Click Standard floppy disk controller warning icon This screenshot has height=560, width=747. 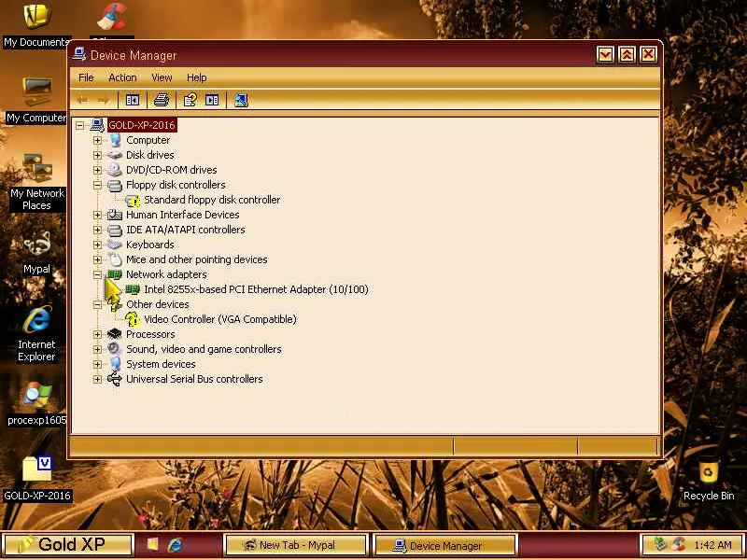tap(133, 200)
